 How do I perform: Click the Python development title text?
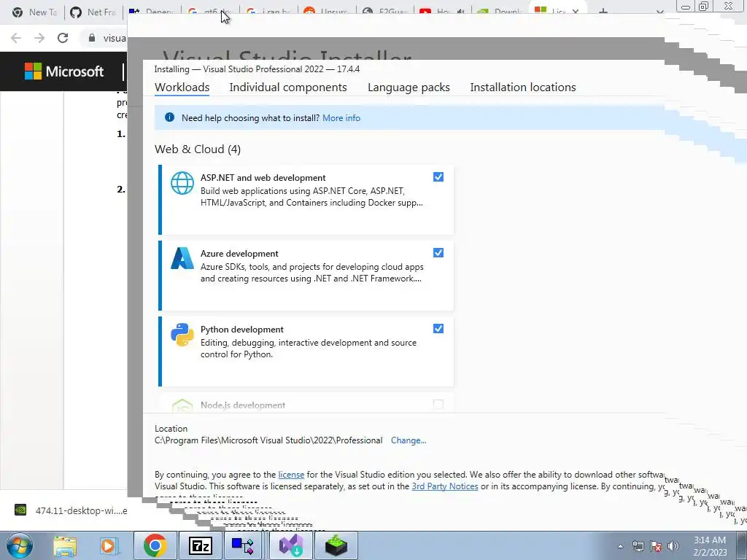242,330
